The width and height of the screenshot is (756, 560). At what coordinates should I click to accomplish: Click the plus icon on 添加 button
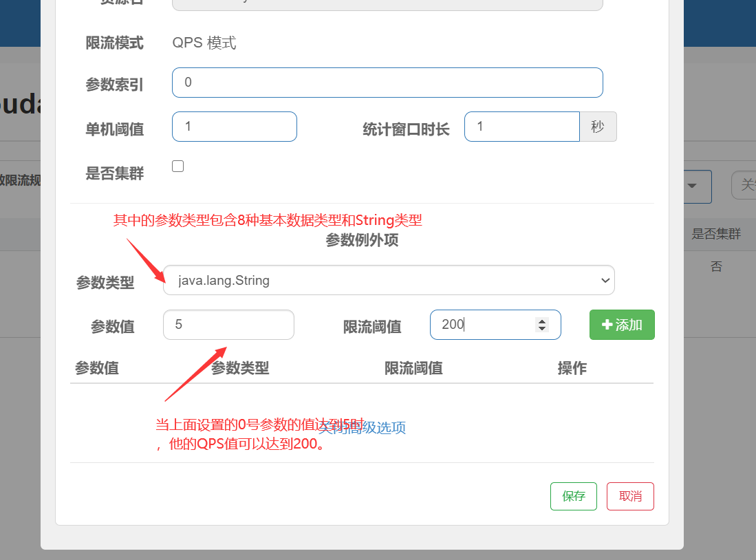(607, 325)
